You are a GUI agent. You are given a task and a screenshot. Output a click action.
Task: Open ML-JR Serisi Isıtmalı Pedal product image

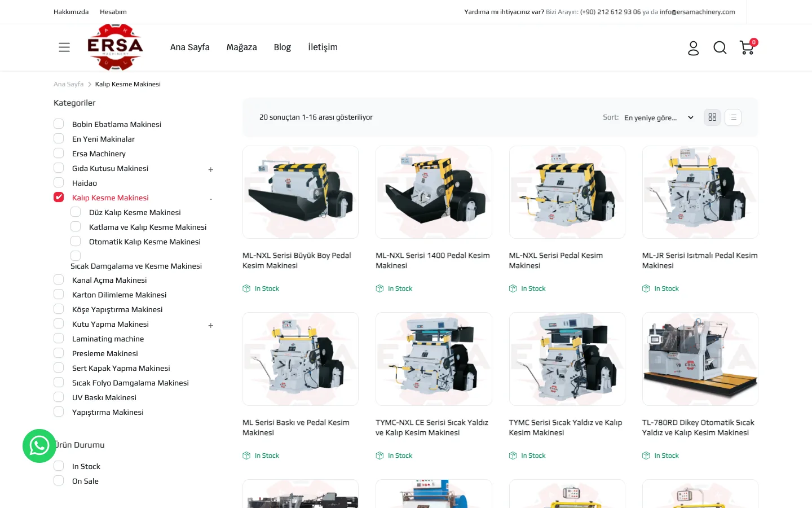(700, 192)
